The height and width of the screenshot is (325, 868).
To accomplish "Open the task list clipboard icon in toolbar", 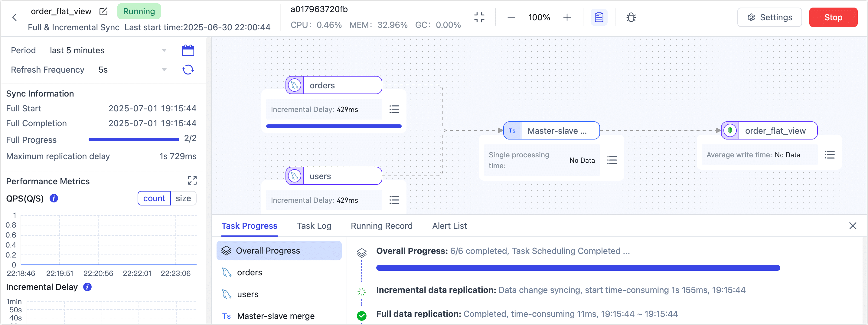I will tap(599, 17).
